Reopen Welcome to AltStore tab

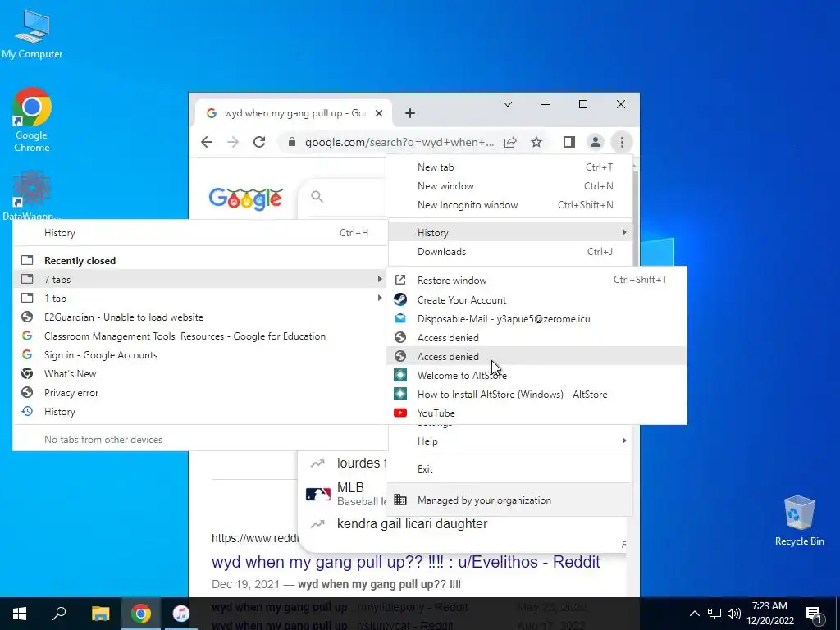(x=536, y=376)
